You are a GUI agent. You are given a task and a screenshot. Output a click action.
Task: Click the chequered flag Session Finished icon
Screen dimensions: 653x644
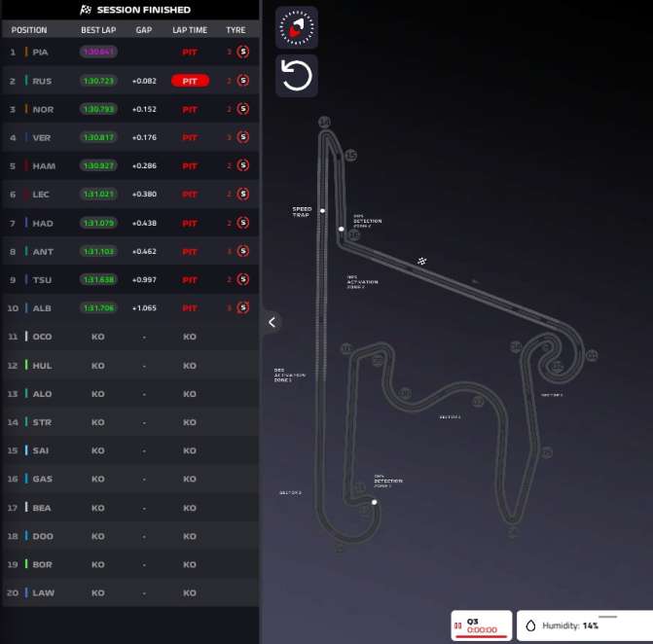[x=86, y=10]
